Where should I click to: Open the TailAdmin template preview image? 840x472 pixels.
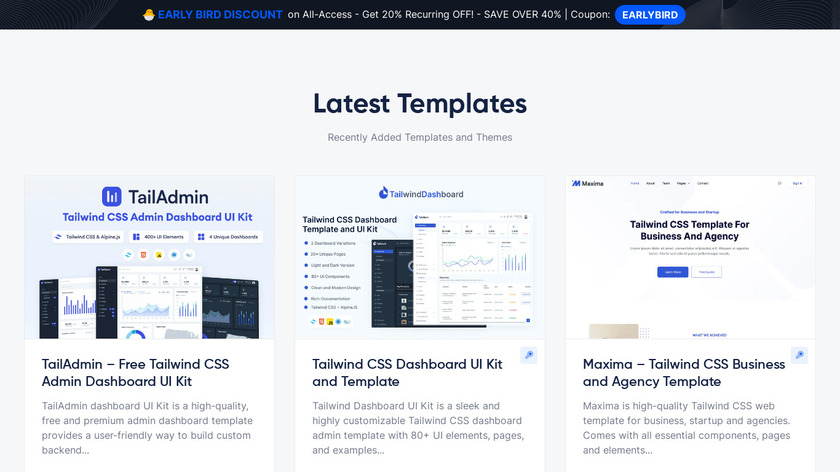point(149,257)
